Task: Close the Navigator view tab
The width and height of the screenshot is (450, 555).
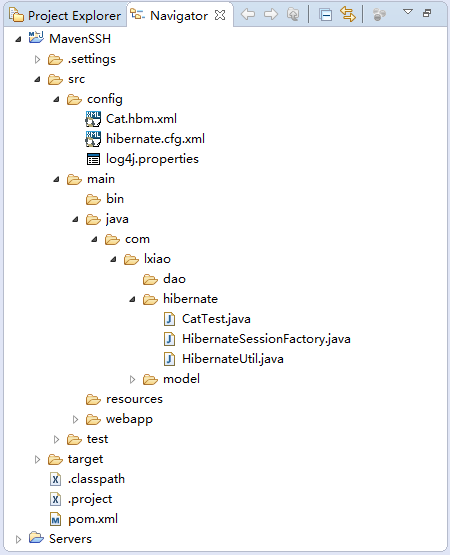Action: [220, 15]
